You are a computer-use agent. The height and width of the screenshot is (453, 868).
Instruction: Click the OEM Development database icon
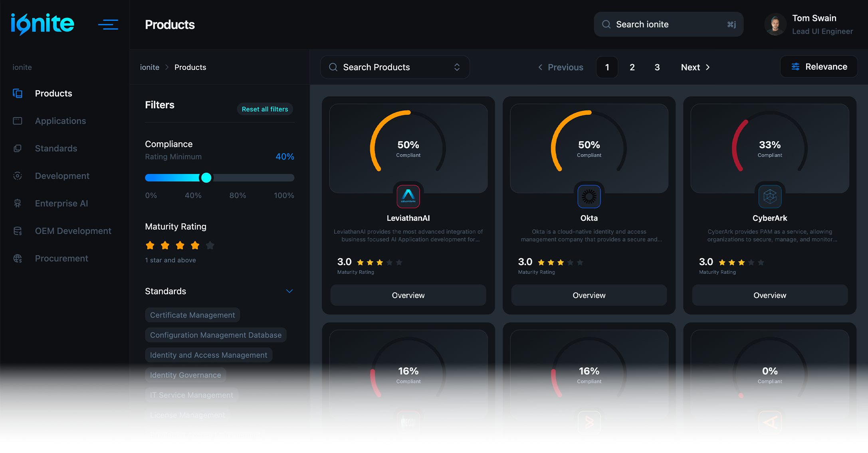point(18,231)
